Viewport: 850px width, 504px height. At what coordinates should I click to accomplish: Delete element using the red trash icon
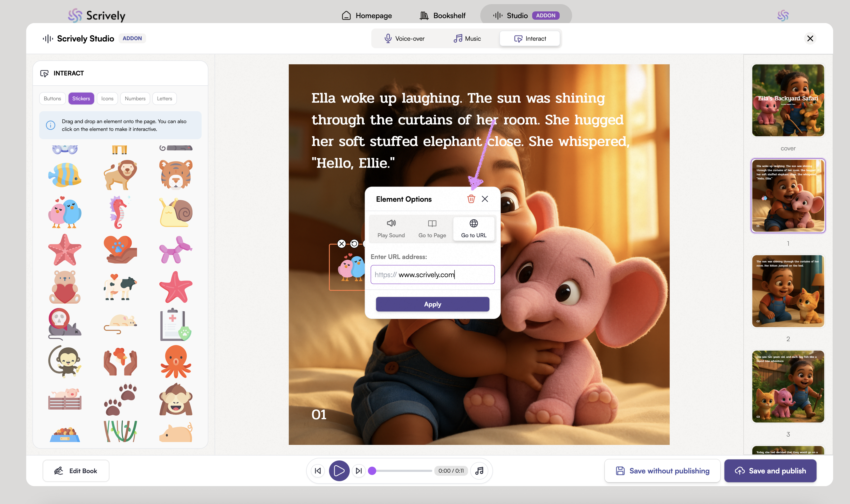pyautogui.click(x=471, y=199)
